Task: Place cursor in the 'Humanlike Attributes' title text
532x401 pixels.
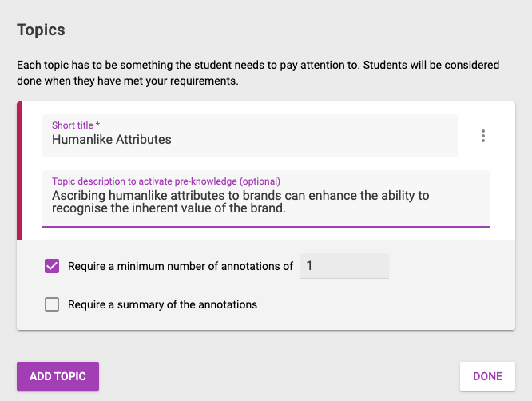Action: [x=112, y=140]
